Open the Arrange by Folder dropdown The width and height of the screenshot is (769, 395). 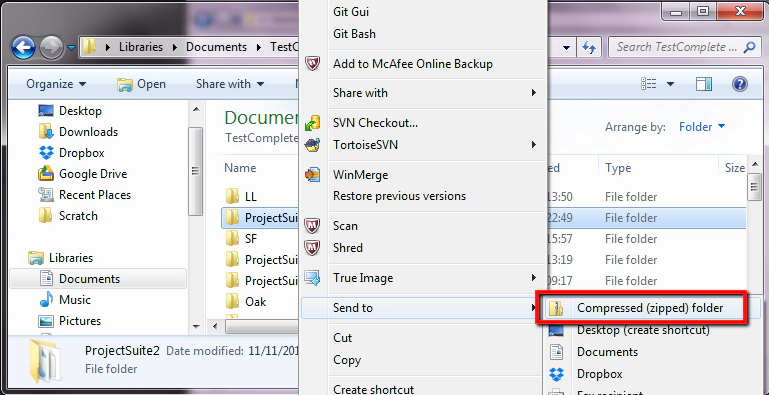(702, 127)
